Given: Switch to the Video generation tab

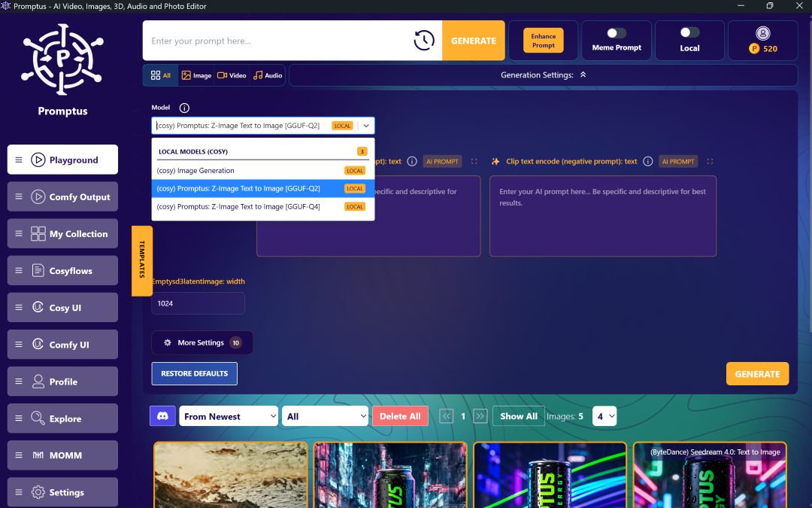Looking at the screenshot, I should coord(232,75).
